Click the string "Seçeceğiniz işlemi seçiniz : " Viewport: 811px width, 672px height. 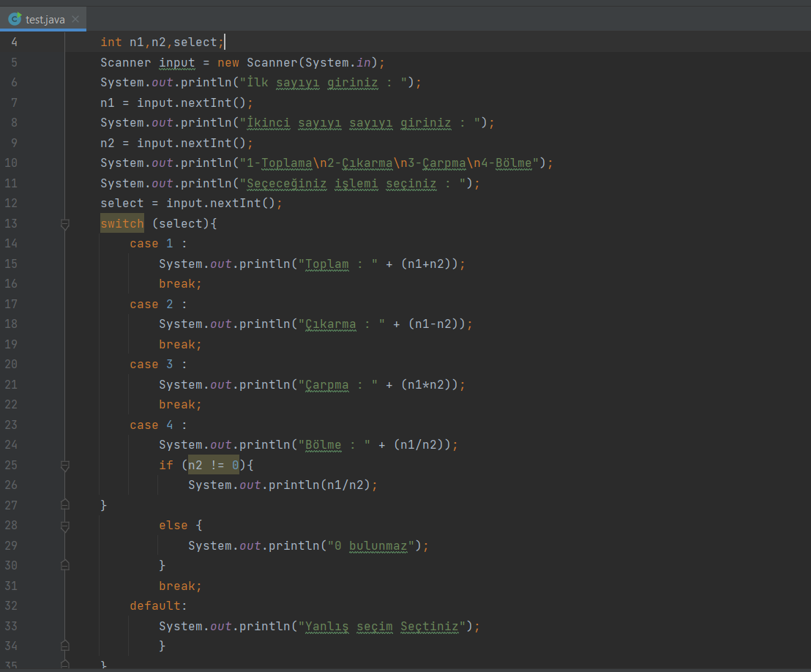click(x=353, y=184)
